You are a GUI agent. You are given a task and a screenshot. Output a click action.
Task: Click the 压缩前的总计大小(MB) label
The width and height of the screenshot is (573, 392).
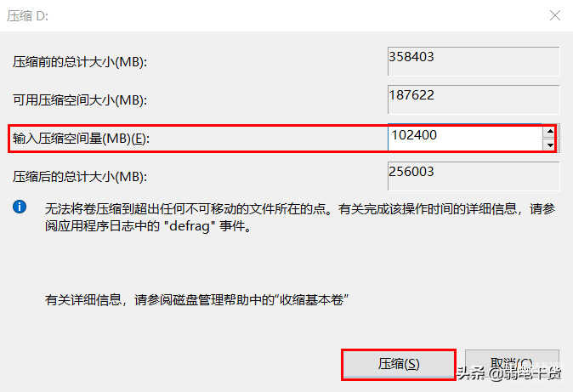[x=80, y=62]
